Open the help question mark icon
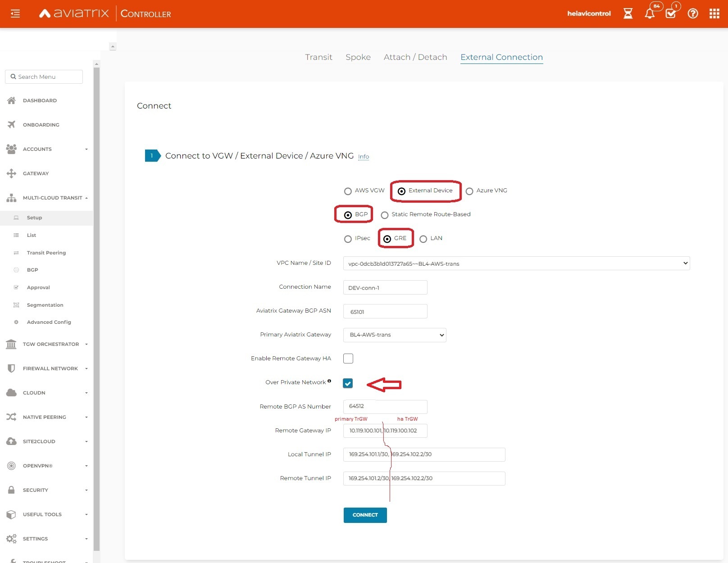This screenshot has height=563, width=728. click(693, 14)
